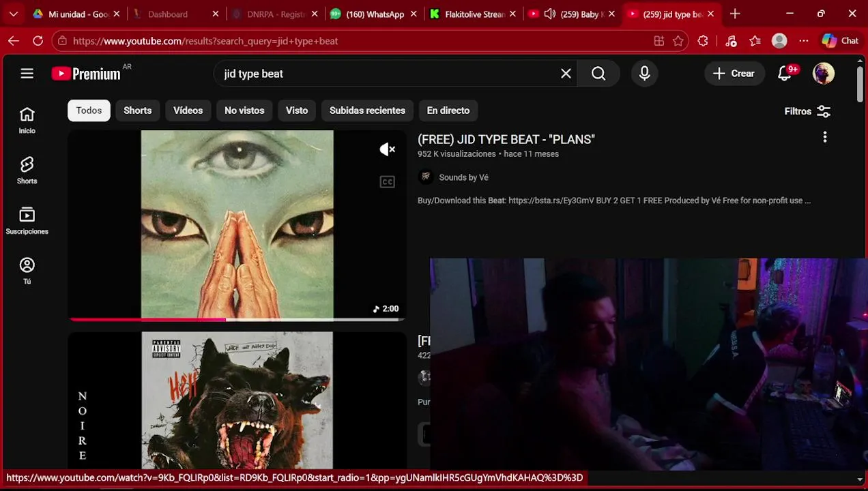Toggle captions on PLANS preview
This screenshot has width=868, height=491.
387,182
